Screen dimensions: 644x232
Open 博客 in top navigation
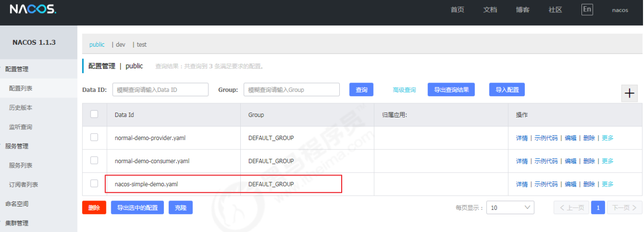click(x=523, y=10)
